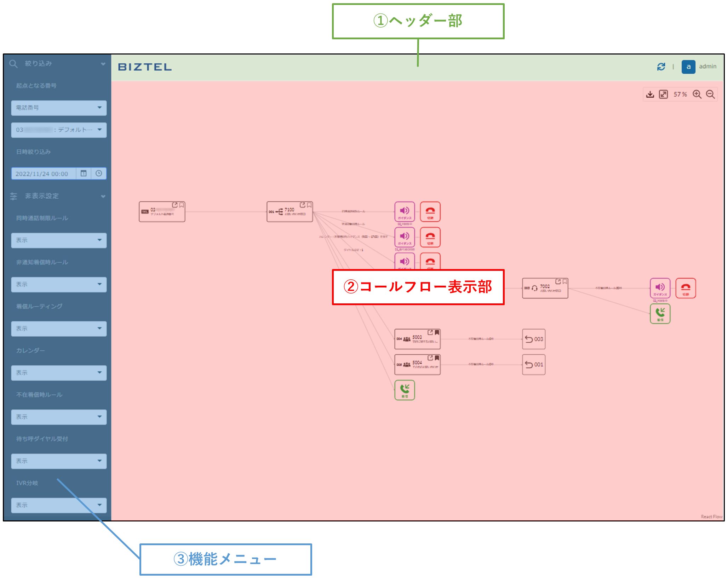Download the call flow image
728x582 pixels.
click(650, 94)
